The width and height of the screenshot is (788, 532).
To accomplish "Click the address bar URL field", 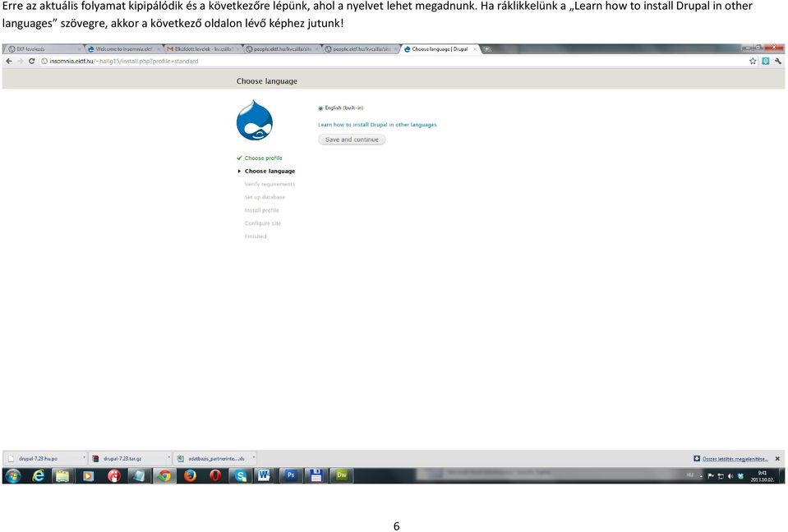I will click(x=392, y=62).
